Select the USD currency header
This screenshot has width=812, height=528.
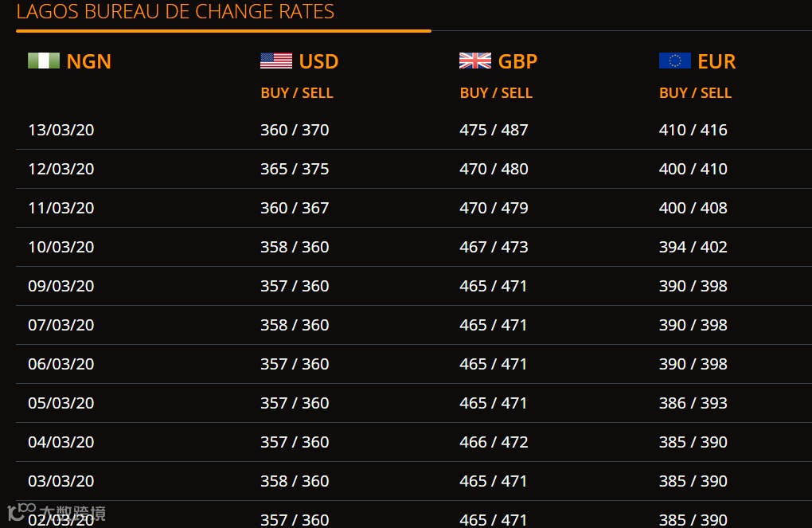pos(319,61)
